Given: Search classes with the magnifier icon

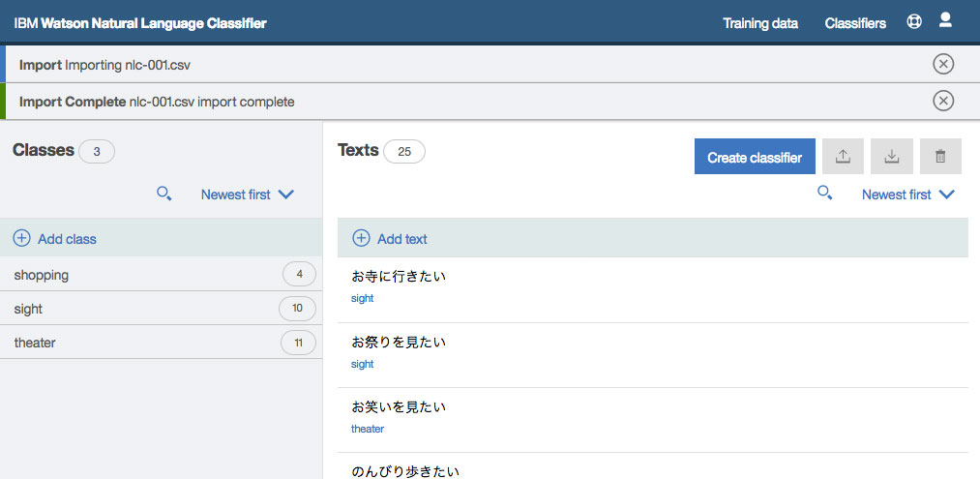Looking at the screenshot, I should click(x=164, y=195).
